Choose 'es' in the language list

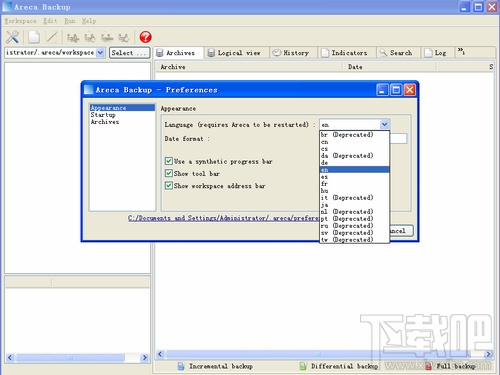pos(354,177)
